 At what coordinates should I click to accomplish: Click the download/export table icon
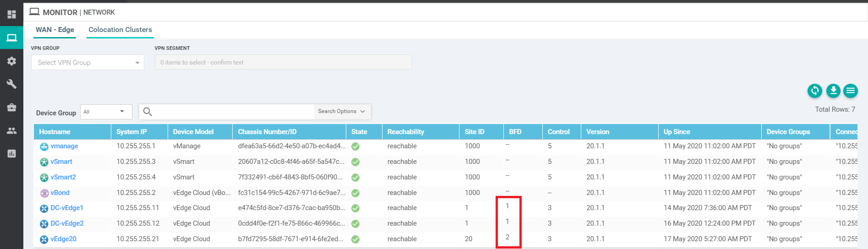click(833, 91)
